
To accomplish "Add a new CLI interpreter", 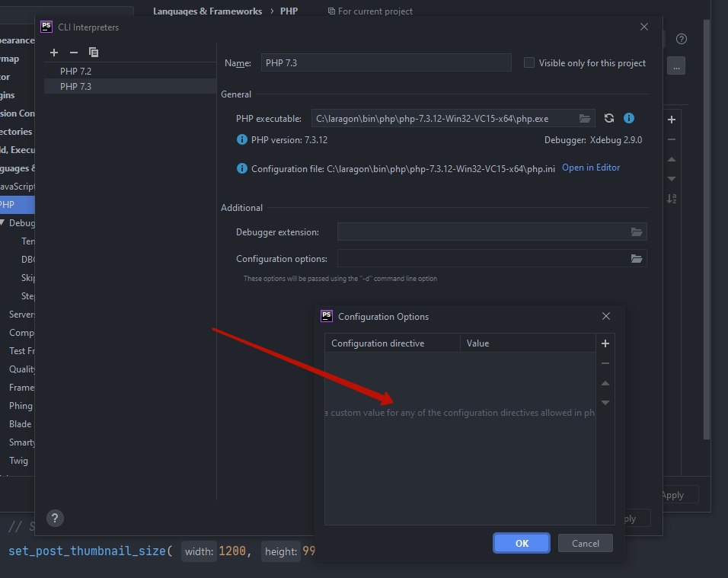I will pyautogui.click(x=54, y=53).
